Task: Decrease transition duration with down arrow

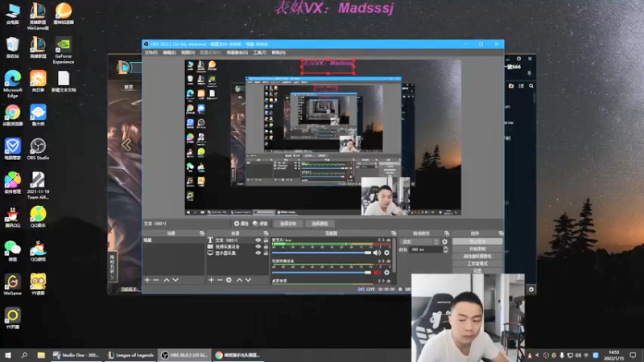Action: click(x=446, y=251)
